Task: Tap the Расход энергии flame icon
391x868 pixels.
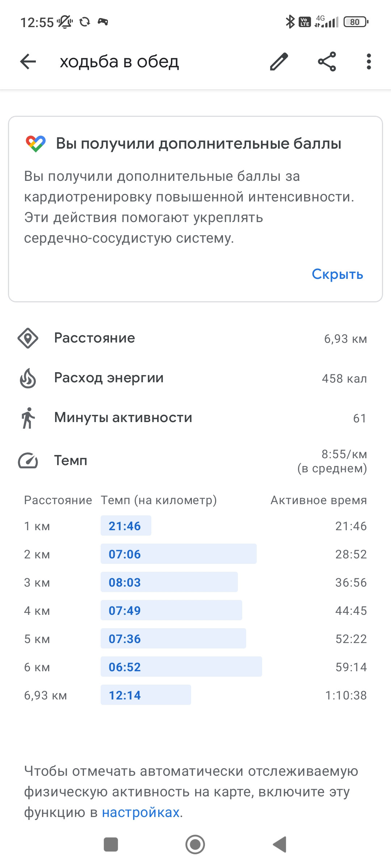Action: (x=28, y=378)
